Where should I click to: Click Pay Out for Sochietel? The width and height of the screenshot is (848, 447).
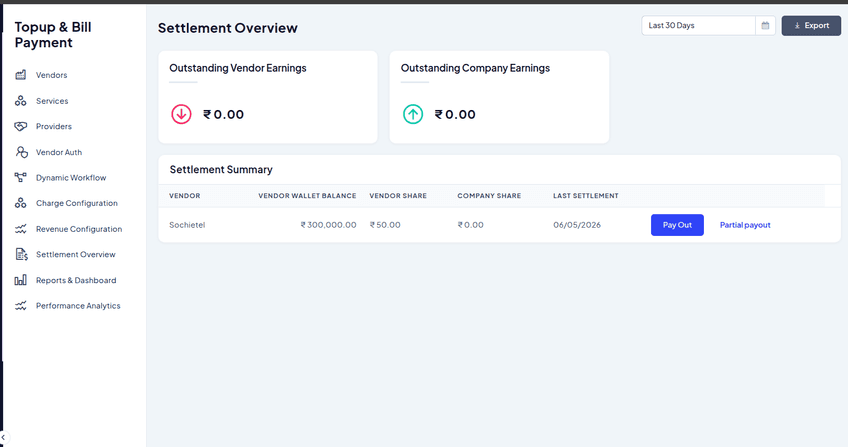677,225
